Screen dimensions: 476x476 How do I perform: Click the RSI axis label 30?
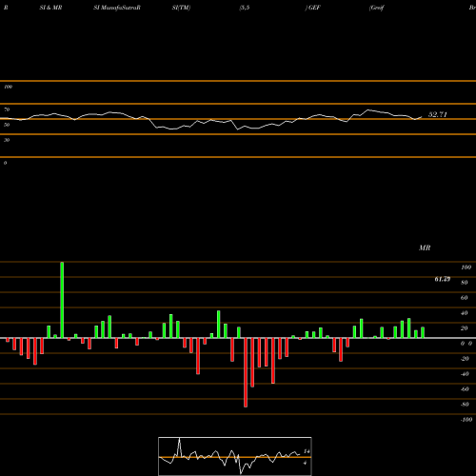click(7, 140)
